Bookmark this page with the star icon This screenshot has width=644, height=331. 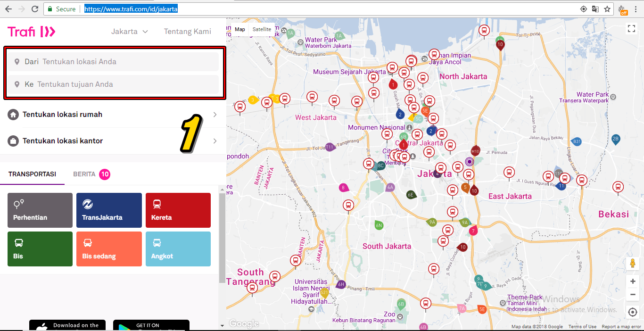tap(607, 9)
